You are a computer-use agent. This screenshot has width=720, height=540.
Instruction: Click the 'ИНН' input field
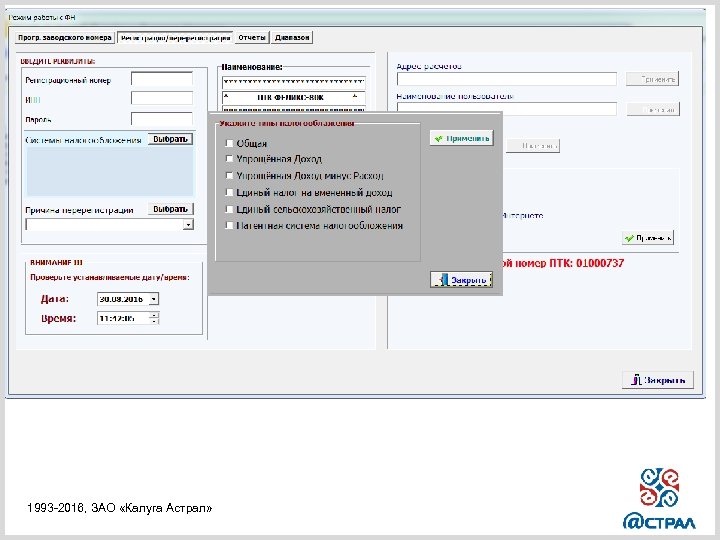pos(162,98)
